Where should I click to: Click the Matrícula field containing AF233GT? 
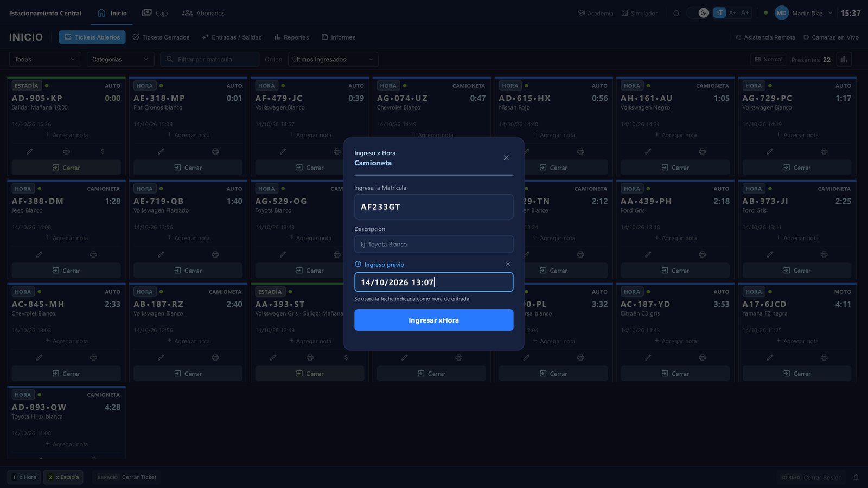point(433,207)
